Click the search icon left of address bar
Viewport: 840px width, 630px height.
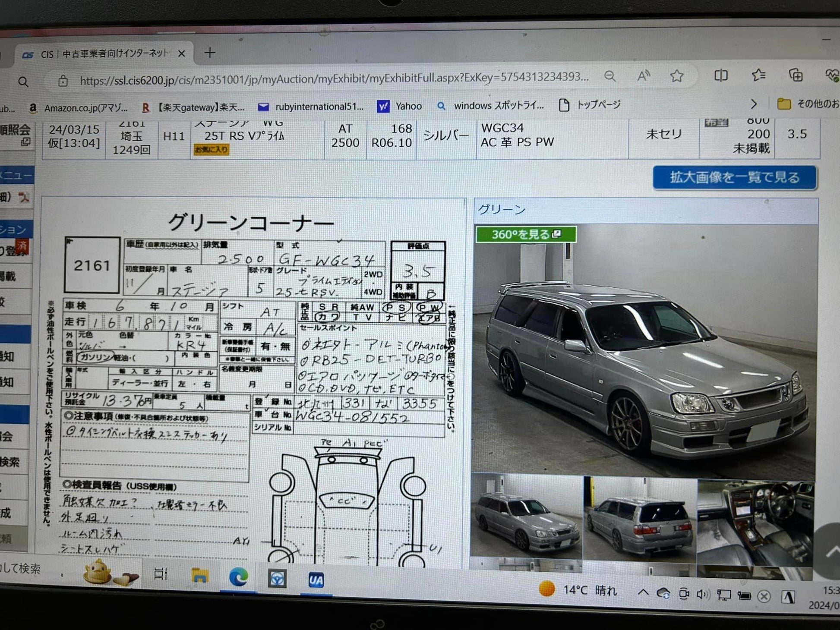tap(23, 82)
